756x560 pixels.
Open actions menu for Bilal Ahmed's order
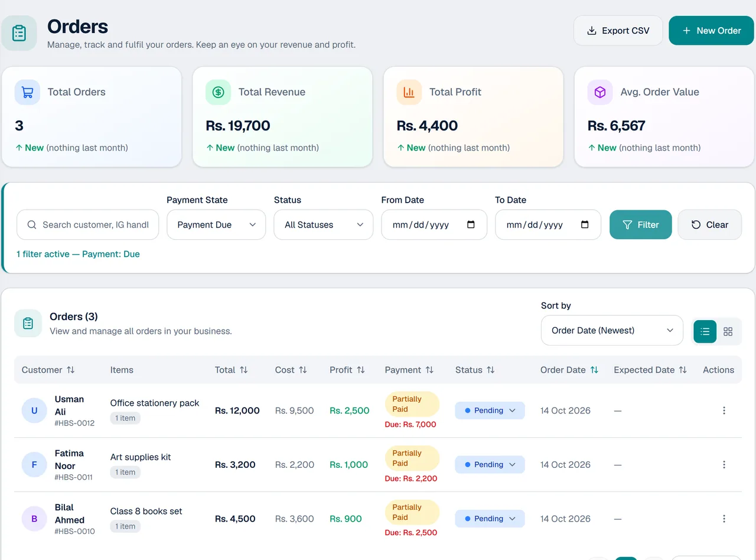(724, 519)
